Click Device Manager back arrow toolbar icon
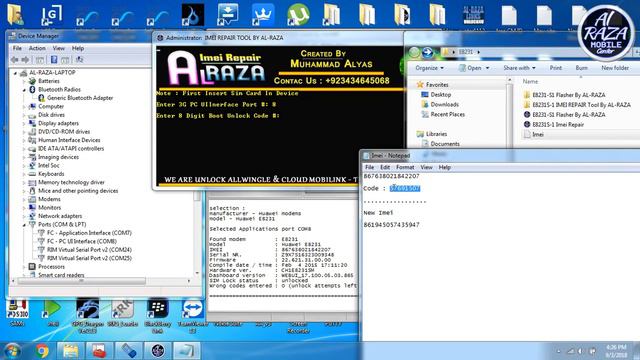Screen dimensions: 640x360 15,60
